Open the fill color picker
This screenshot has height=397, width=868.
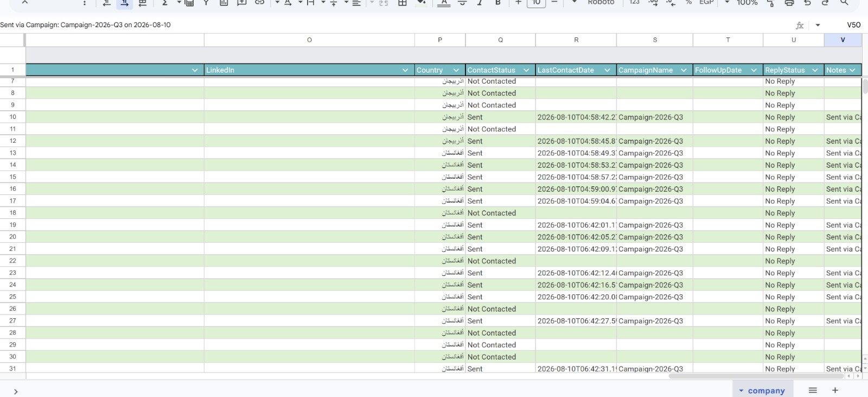point(421,3)
